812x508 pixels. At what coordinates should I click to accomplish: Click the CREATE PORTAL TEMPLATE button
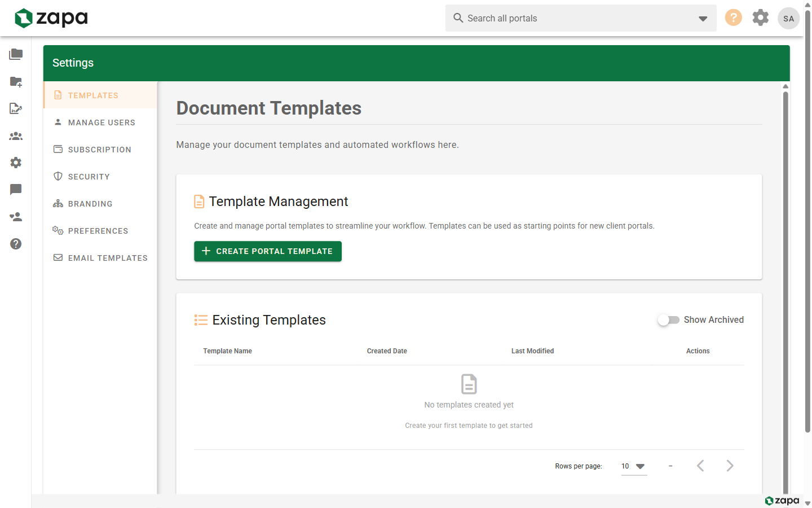point(268,251)
